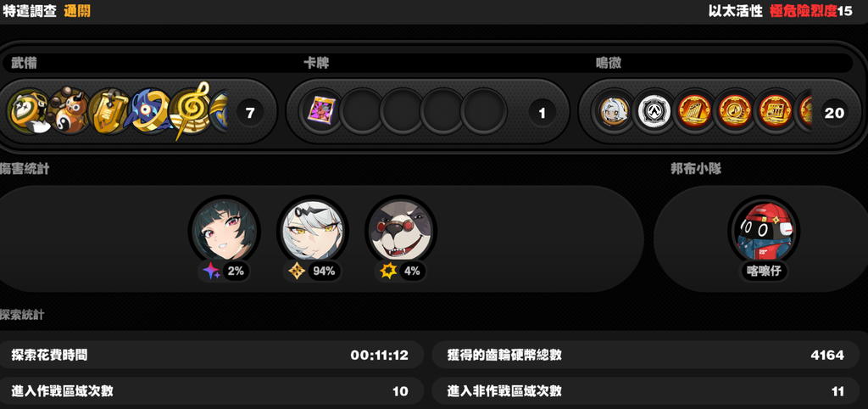Click the golden treble clef gear icon

(189, 111)
